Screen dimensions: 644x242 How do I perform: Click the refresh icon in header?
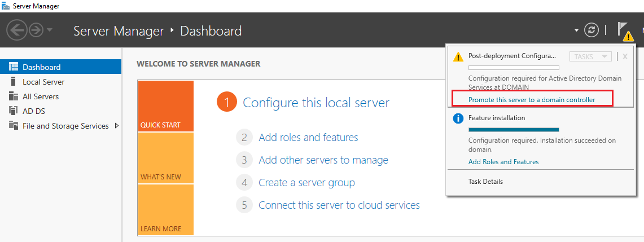pyautogui.click(x=591, y=30)
